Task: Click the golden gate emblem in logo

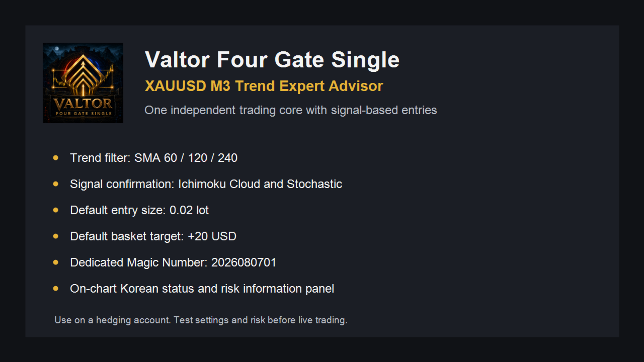Action: [x=83, y=74]
